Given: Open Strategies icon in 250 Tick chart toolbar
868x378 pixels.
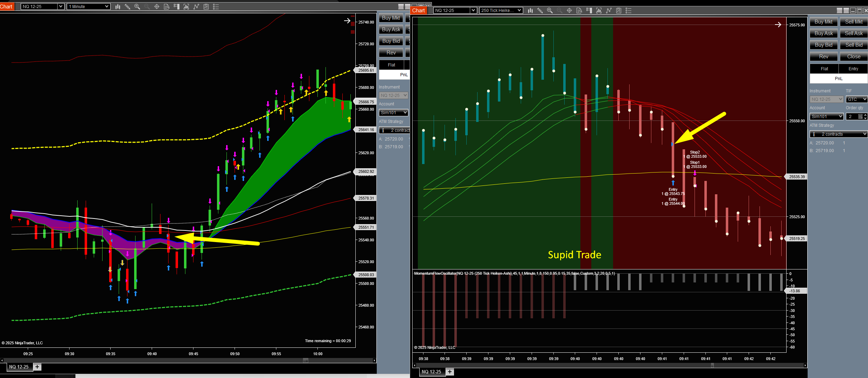Looking at the screenshot, I should coord(619,11).
